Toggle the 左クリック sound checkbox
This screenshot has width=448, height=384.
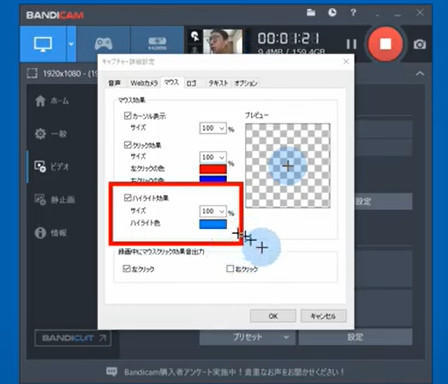click(x=126, y=268)
